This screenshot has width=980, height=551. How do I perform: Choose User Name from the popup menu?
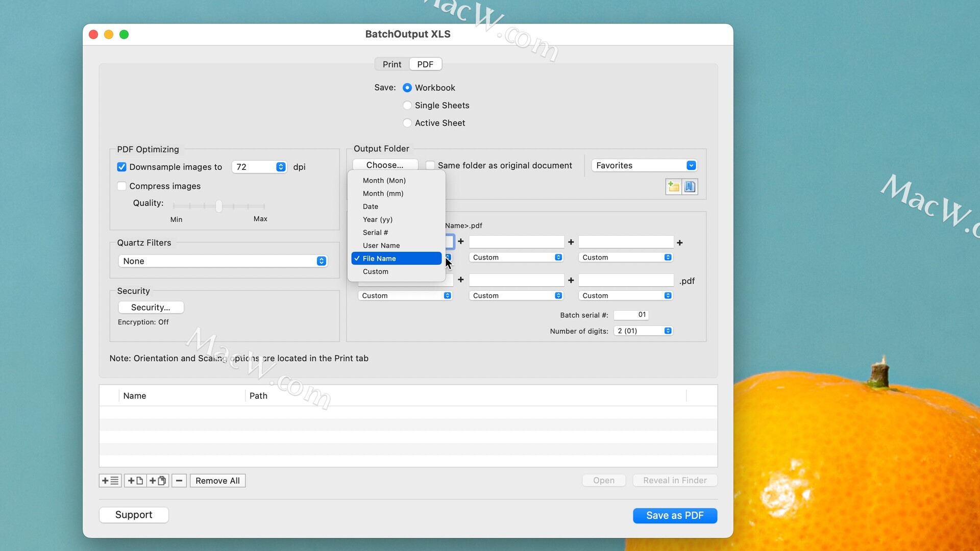click(397, 246)
